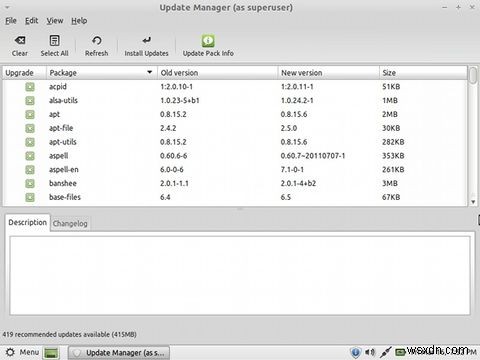Click the 353KB size cell
Image resolution: width=480 pixels, height=360 pixels.
coord(393,156)
